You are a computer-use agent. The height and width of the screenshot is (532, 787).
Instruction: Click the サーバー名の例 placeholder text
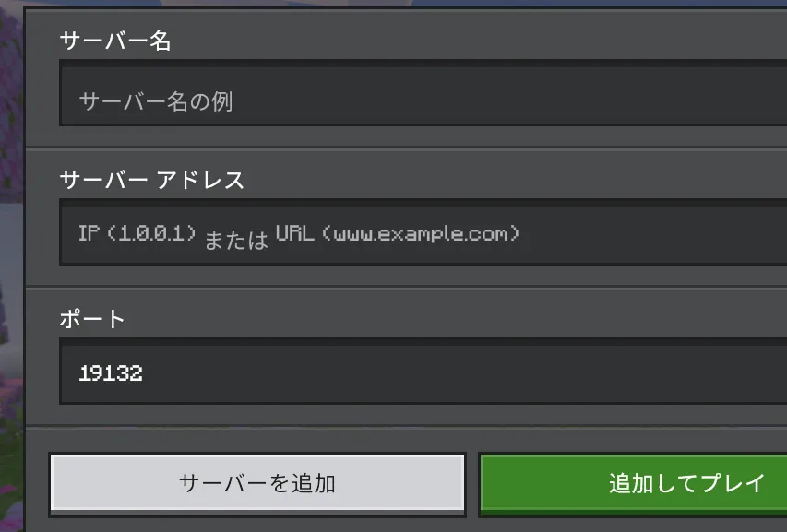[x=156, y=101]
